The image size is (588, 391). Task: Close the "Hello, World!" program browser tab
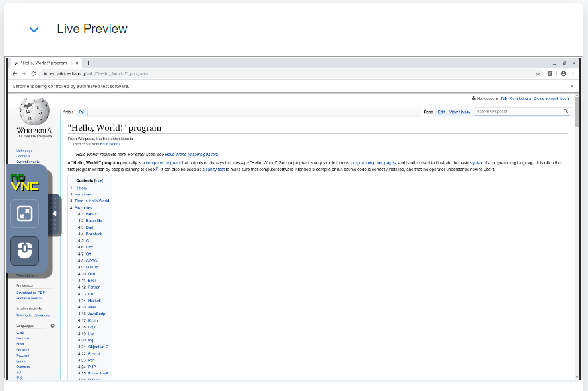[x=77, y=63]
